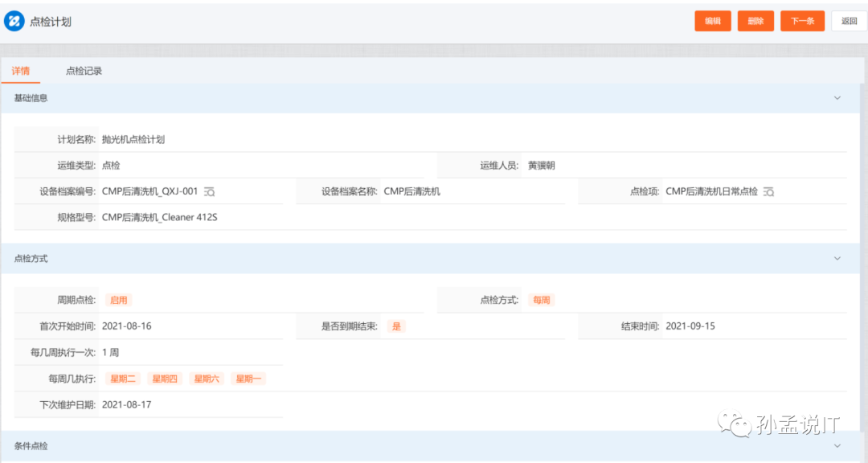Expand the 条件点检 section

[839, 446]
